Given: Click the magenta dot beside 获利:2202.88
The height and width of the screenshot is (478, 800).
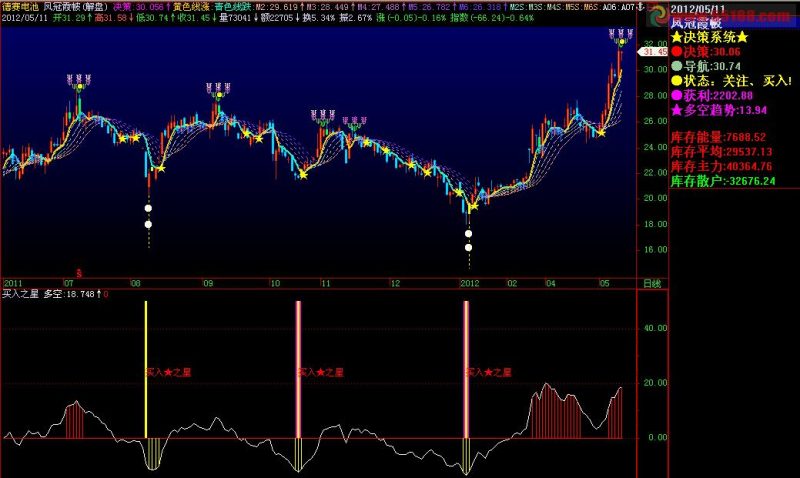Looking at the screenshot, I should click(677, 95).
